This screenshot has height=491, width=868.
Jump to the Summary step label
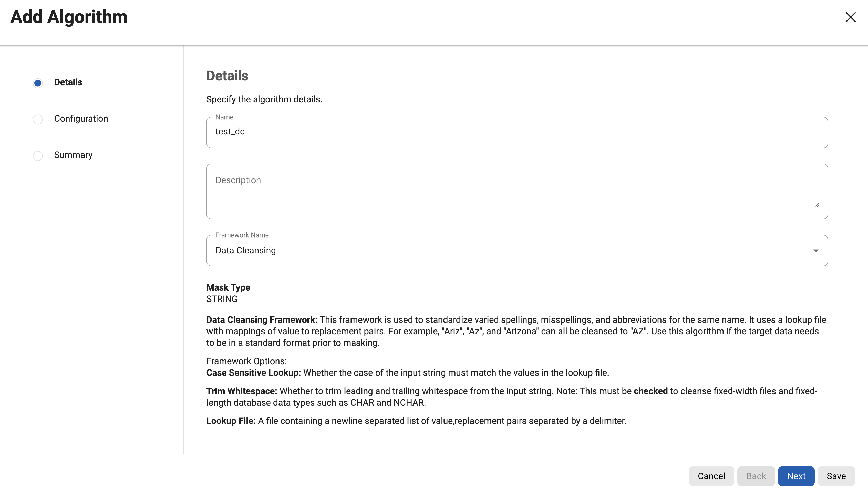tap(73, 155)
